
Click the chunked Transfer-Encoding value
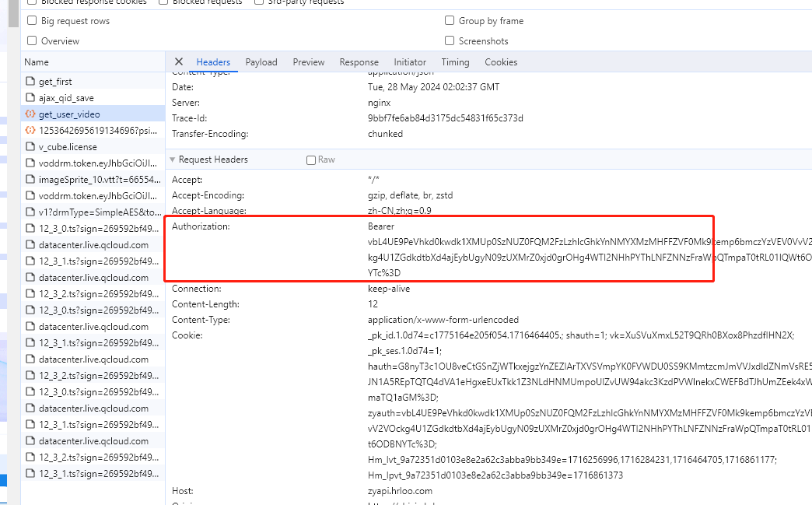point(385,134)
